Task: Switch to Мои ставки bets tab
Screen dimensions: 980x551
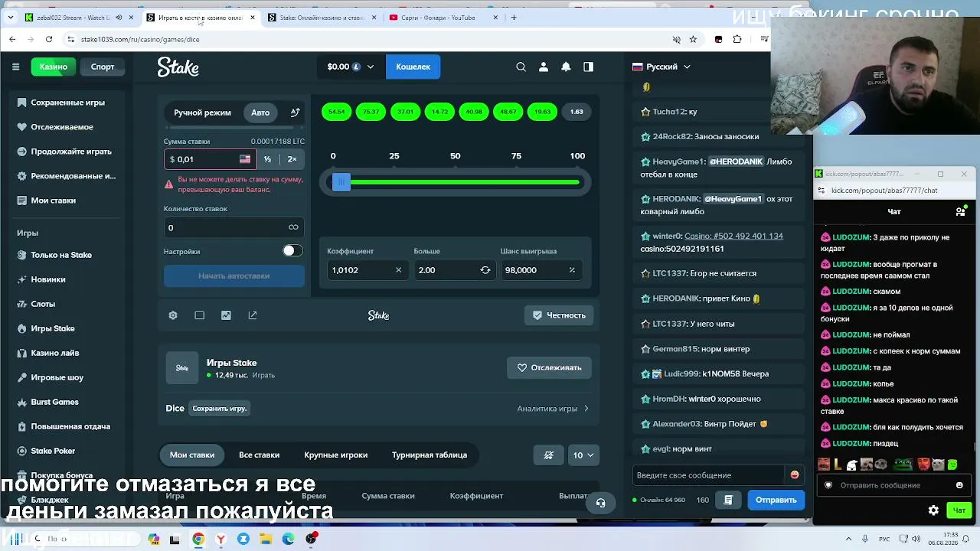Action: coord(192,455)
